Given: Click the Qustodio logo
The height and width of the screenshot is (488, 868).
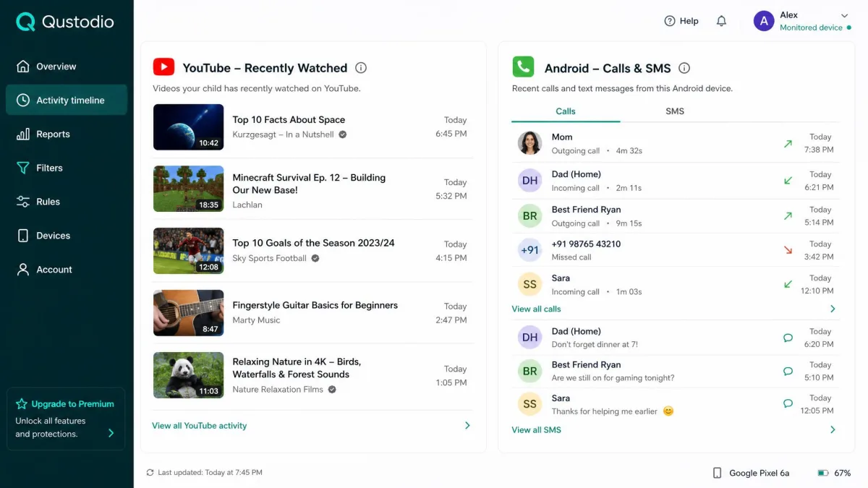Looking at the screenshot, I should (65, 22).
